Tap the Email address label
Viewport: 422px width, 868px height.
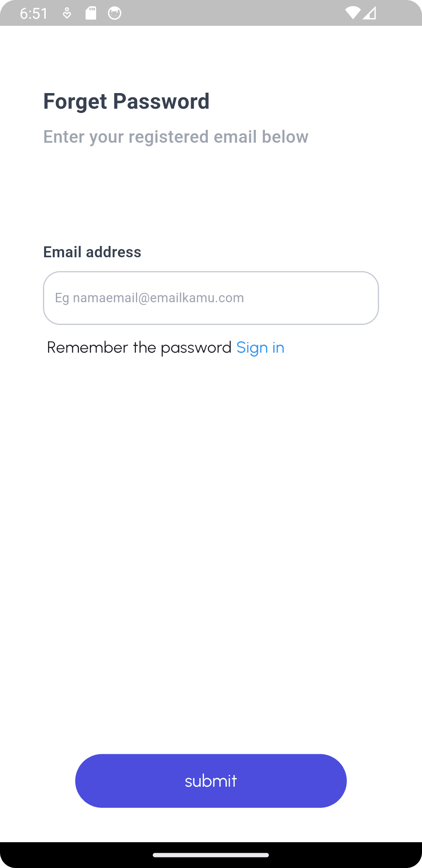pyautogui.click(x=92, y=252)
